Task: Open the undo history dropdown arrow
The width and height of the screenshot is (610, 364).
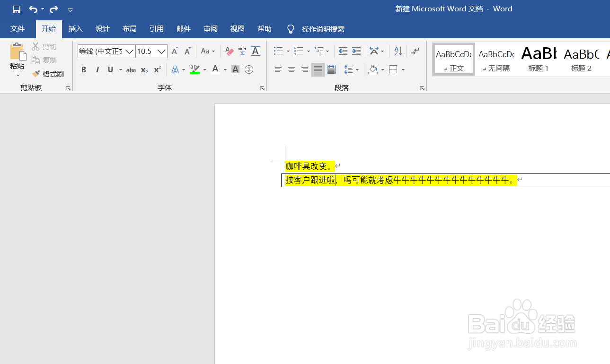Action: tap(43, 9)
